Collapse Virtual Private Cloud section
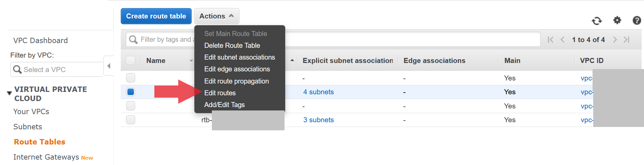Image resolution: width=644 pixels, height=165 pixels. point(9,93)
